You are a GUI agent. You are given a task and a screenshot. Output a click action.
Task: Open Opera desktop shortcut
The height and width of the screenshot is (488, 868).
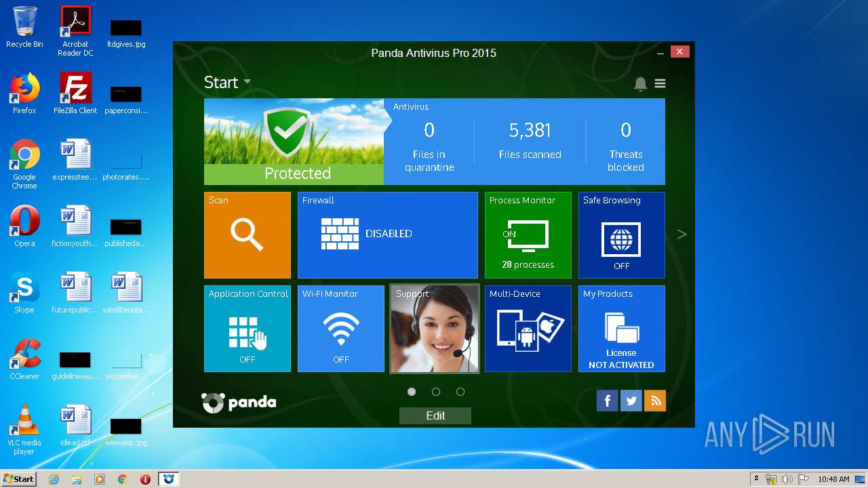(x=24, y=226)
